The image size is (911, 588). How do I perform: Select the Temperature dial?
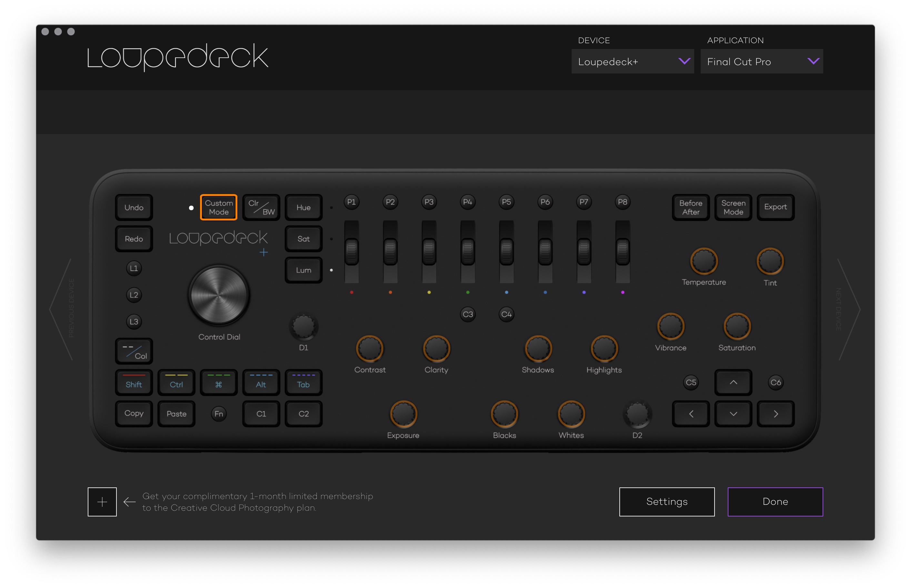coord(704,261)
